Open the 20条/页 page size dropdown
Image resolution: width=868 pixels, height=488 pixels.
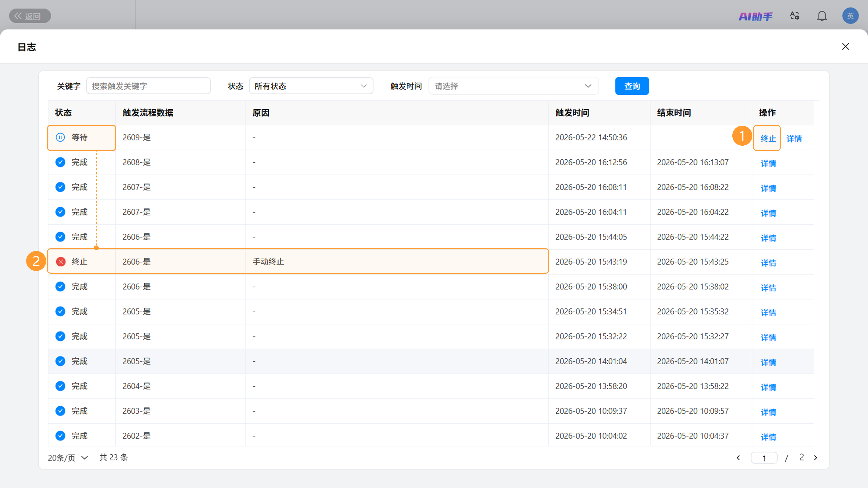tap(68, 458)
